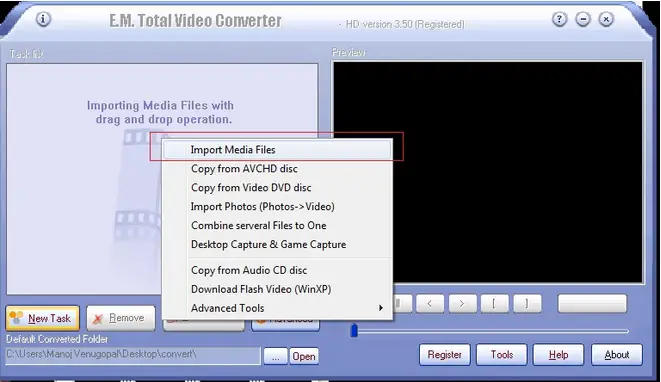Browse for converted folder with ... button
Screen dimensions: 661x382
pos(275,357)
